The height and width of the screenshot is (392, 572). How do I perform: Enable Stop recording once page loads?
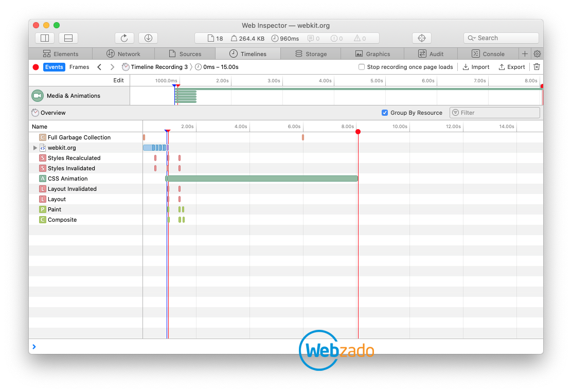(362, 67)
